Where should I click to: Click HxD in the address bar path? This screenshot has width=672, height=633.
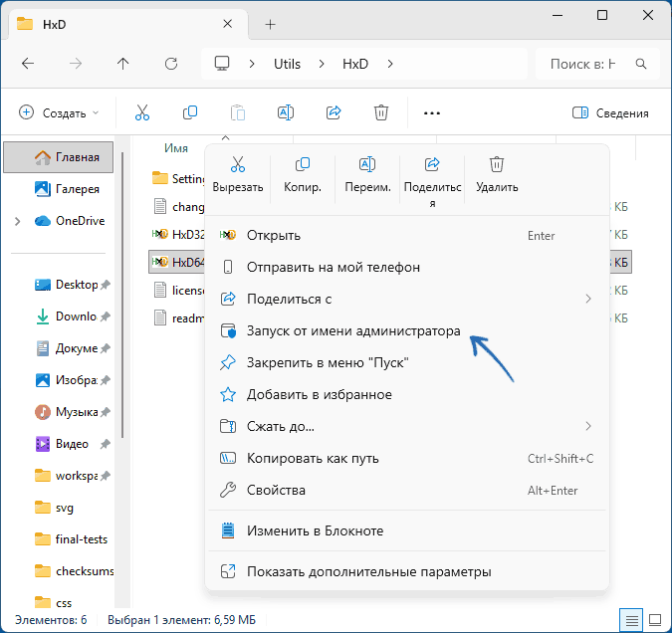click(355, 64)
